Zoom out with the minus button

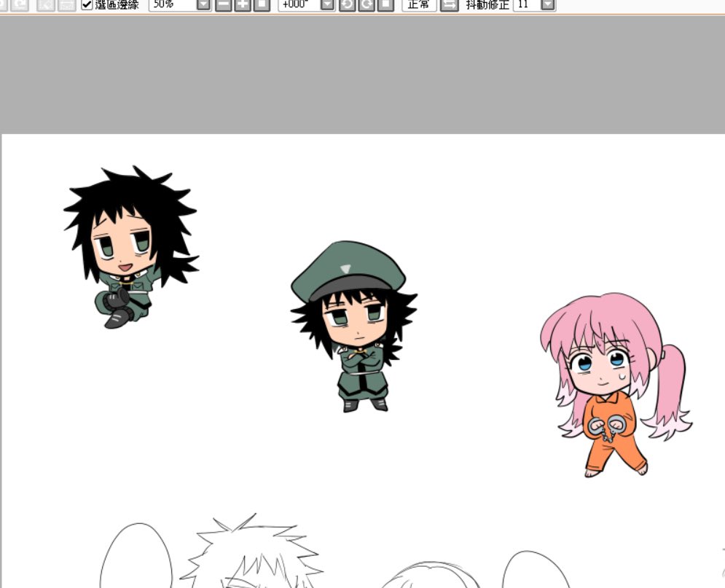[x=223, y=4]
